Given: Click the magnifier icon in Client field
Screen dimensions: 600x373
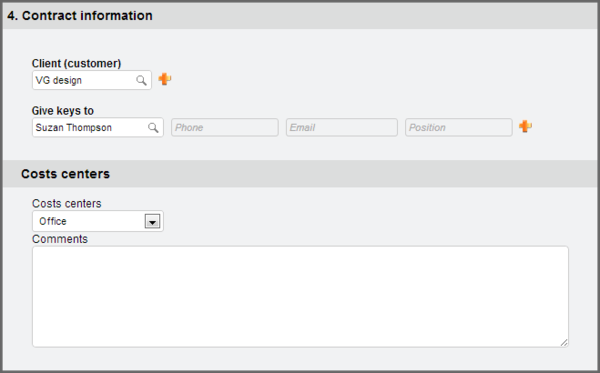Looking at the screenshot, I should (x=141, y=80).
